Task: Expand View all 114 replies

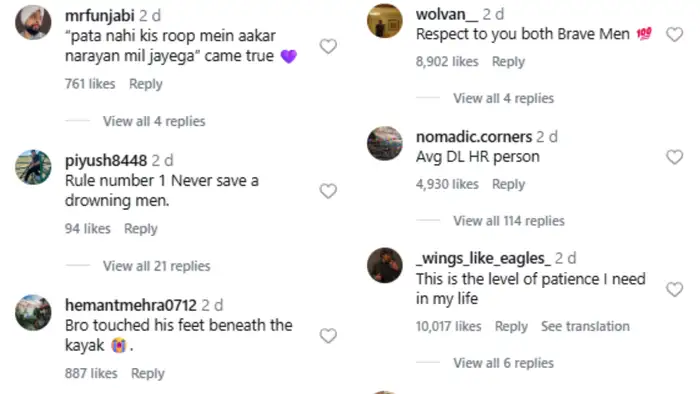Action: (x=509, y=221)
